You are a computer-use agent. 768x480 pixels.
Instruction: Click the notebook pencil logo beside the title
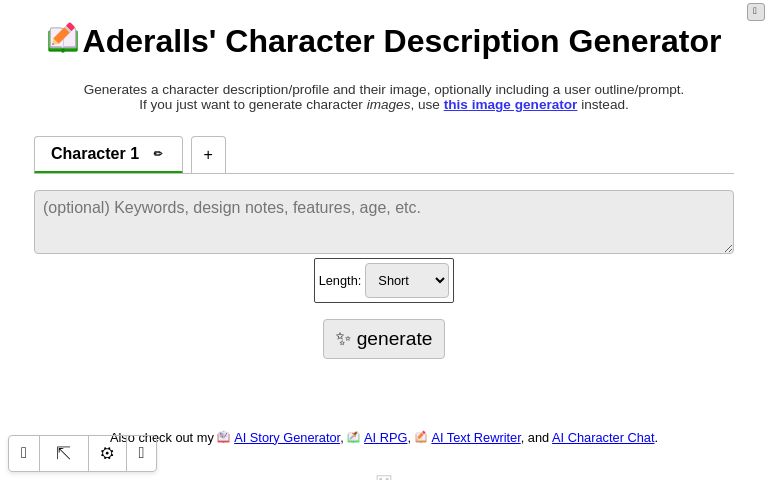[x=63, y=38]
